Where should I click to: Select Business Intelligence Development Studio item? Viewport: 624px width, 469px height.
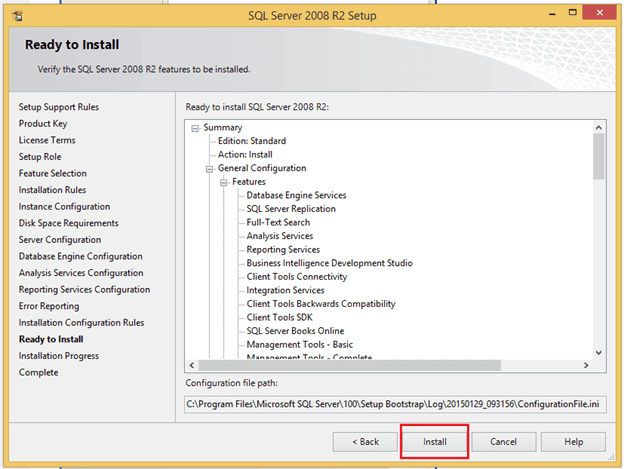(x=330, y=263)
